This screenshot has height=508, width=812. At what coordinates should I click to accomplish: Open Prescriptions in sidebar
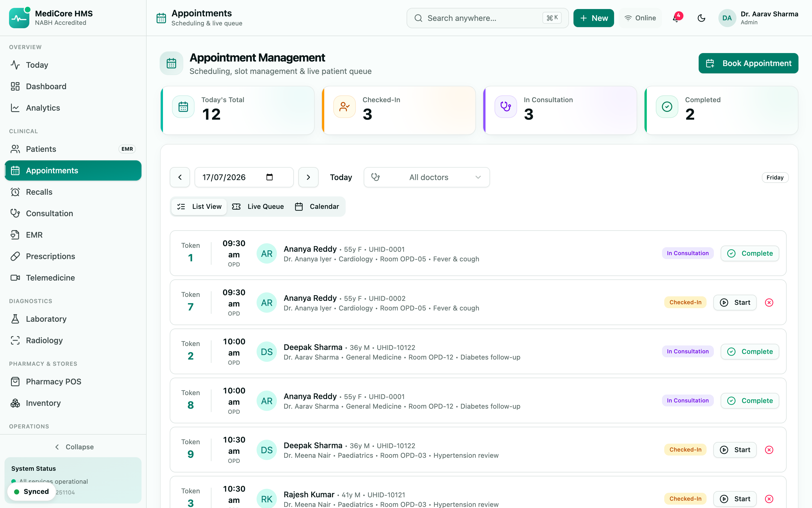pos(73,256)
